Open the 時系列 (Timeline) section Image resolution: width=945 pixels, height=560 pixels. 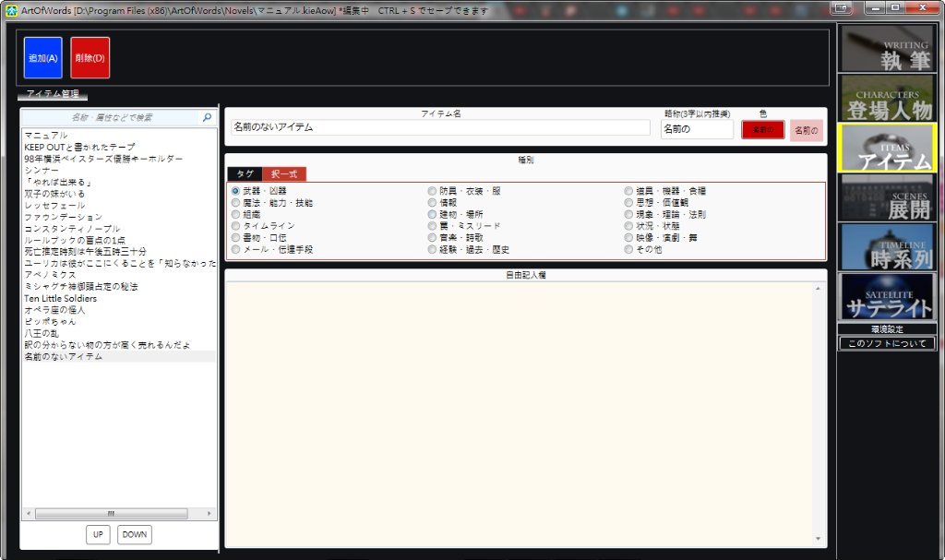click(x=887, y=246)
